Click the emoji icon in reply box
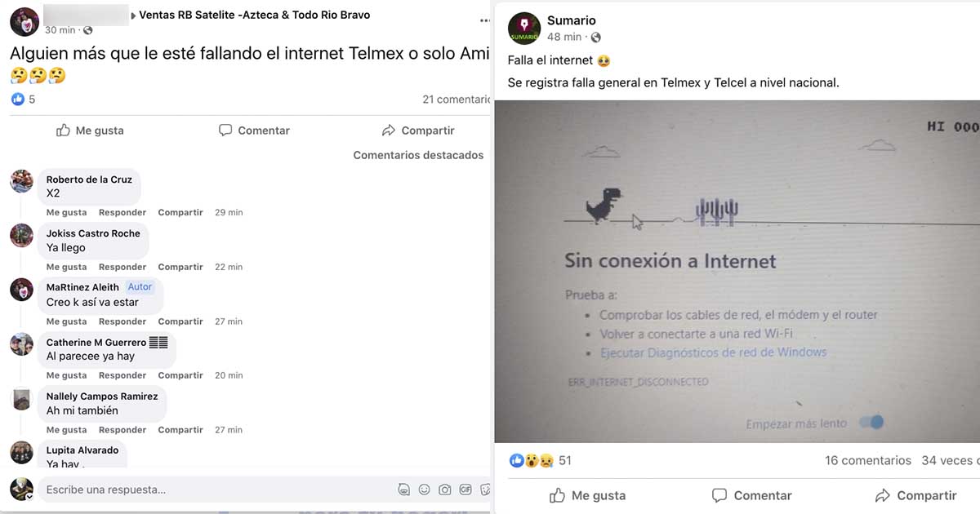980x514 pixels. tap(424, 490)
